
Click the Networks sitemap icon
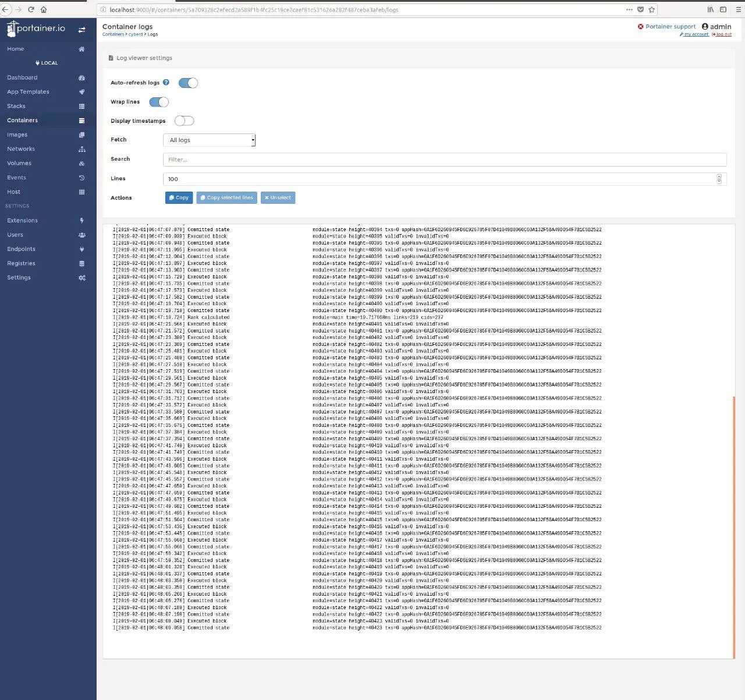pyautogui.click(x=81, y=149)
